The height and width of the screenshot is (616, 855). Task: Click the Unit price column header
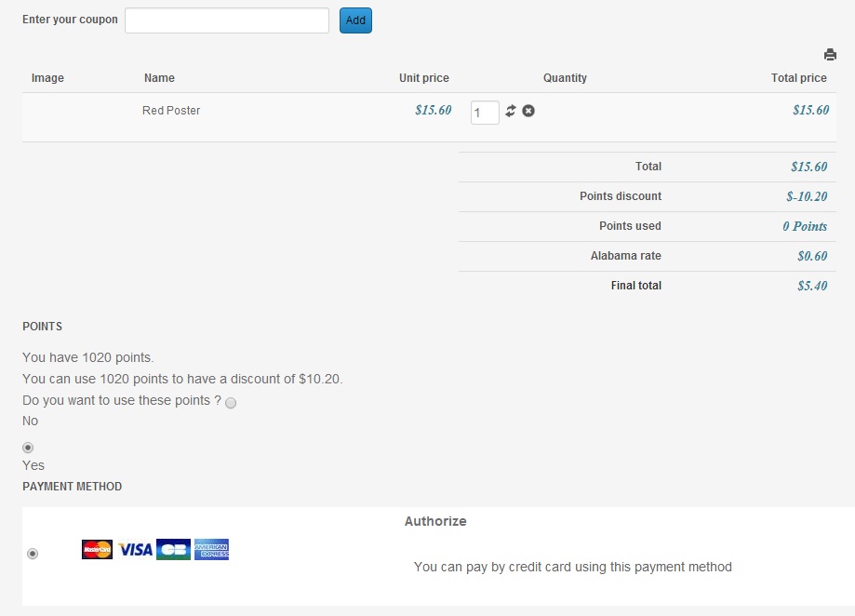(x=423, y=78)
